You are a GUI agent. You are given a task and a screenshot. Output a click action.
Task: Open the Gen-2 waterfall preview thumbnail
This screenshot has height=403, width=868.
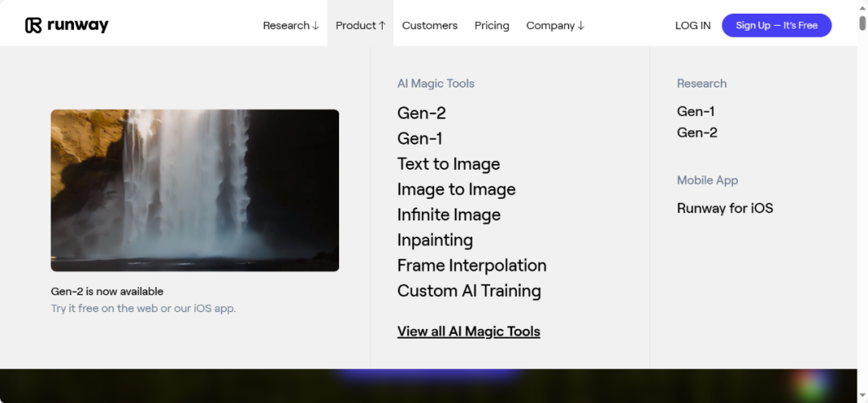coord(194,190)
